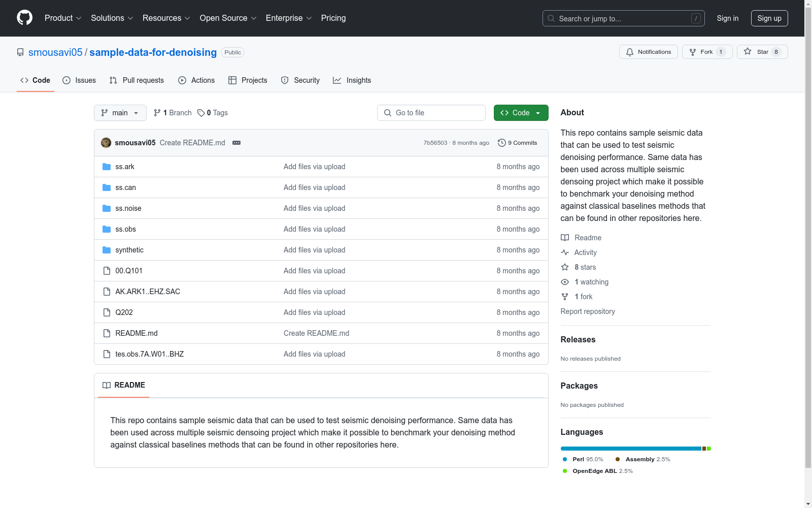
Task: Open the green Code dropdown button
Action: (x=521, y=113)
